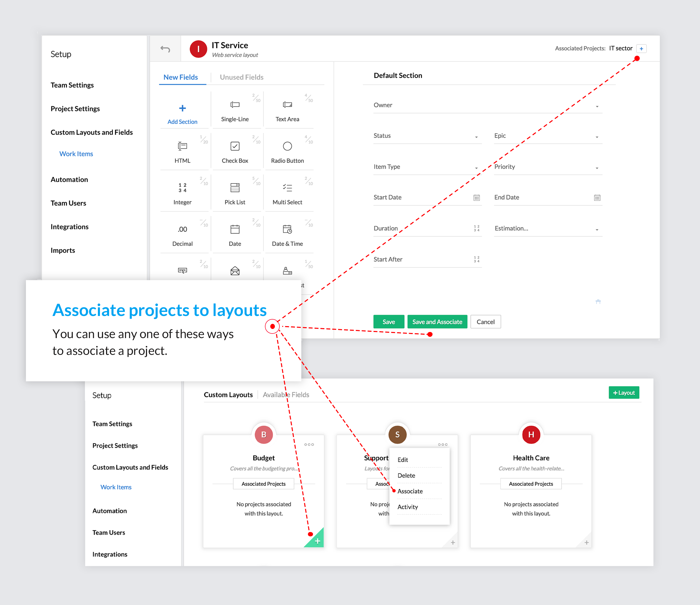Click the back arrow beside IT Service
The height and width of the screenshot is (605, 700).
(165, 49)
